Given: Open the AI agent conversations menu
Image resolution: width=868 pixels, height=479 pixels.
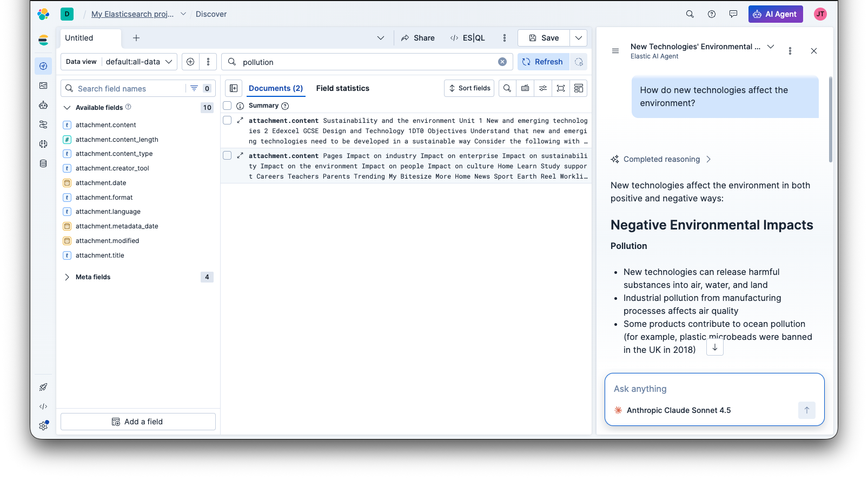Looking at the screenshot, I should point(615,51).
